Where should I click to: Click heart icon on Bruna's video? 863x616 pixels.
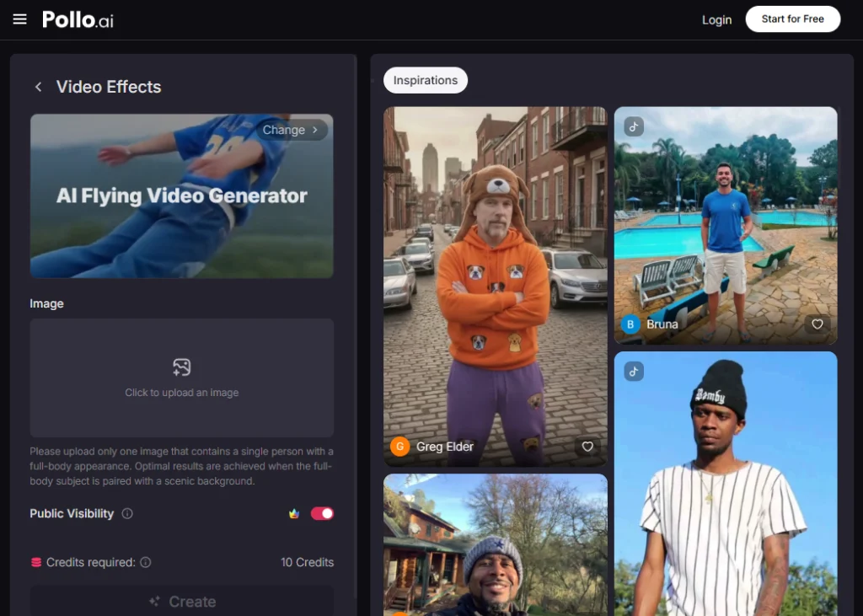(817, 324)
